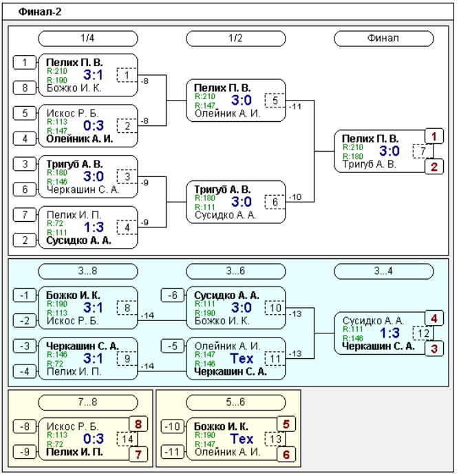
Task: Click dashed match number 8 box
Action: click(127, 308)
